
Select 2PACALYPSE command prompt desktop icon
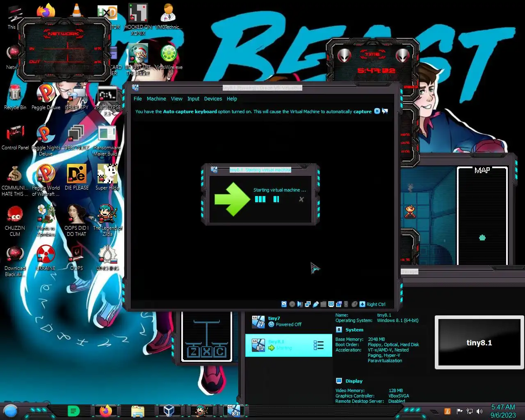(x=107, y=100)
